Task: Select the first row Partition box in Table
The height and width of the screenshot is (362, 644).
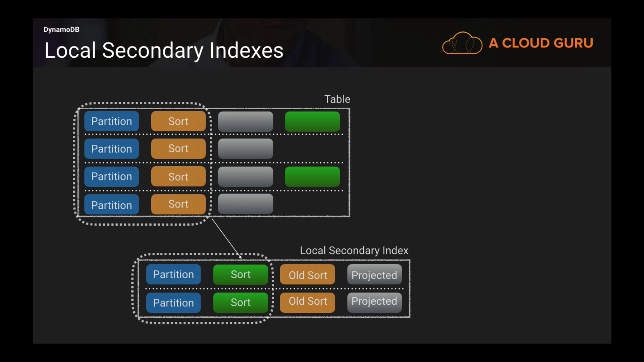Action: point(111,121)
